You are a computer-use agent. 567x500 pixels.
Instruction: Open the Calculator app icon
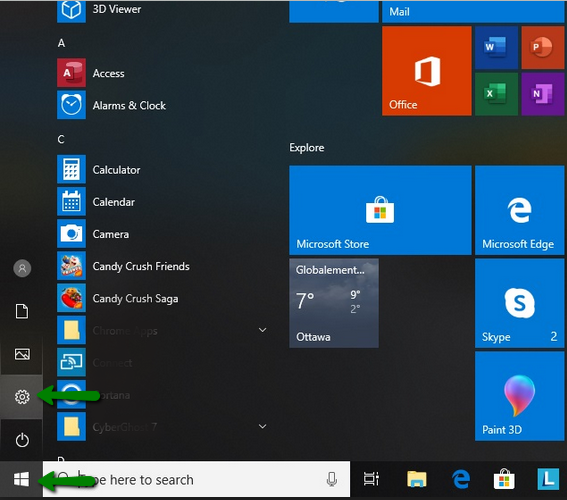click(x=71, y=169)
